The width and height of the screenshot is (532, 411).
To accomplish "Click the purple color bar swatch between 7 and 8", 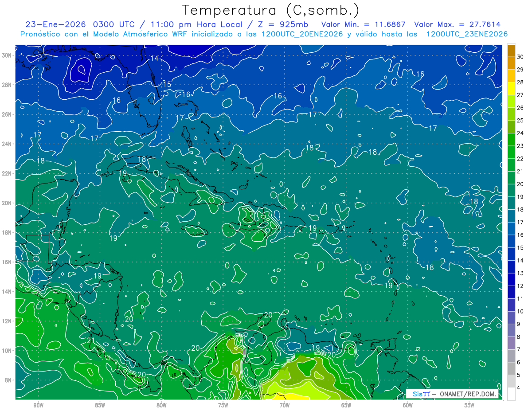I will pos(511,343).
